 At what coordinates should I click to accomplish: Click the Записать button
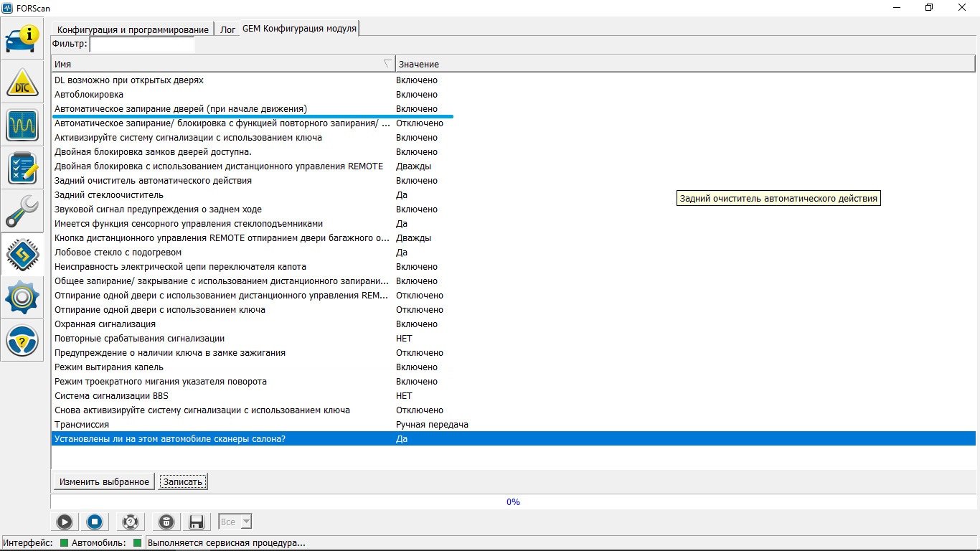[x=183, y=481]
